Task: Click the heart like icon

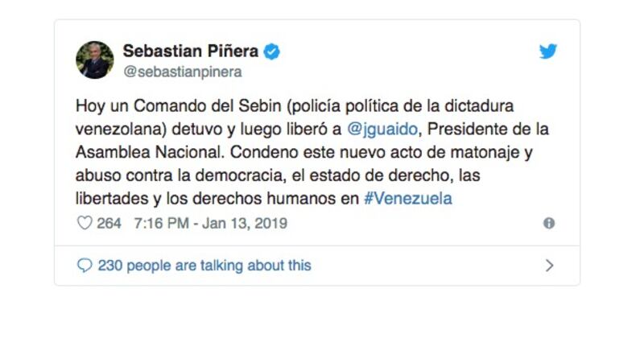Action: tap(85, 223)
